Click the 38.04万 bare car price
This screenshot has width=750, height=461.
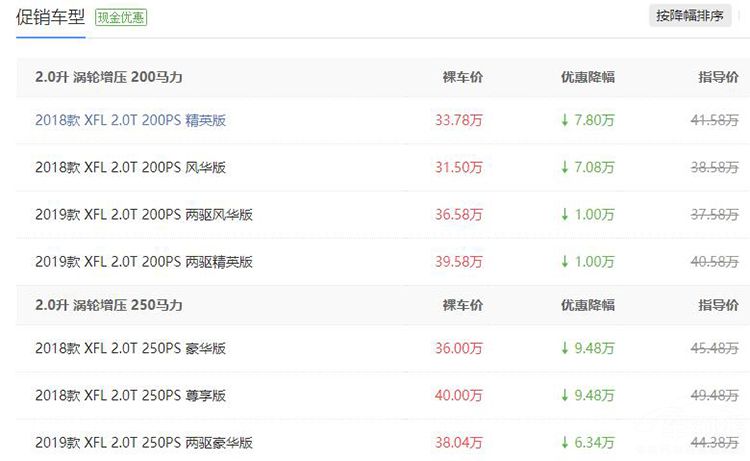tap(459, 443)
